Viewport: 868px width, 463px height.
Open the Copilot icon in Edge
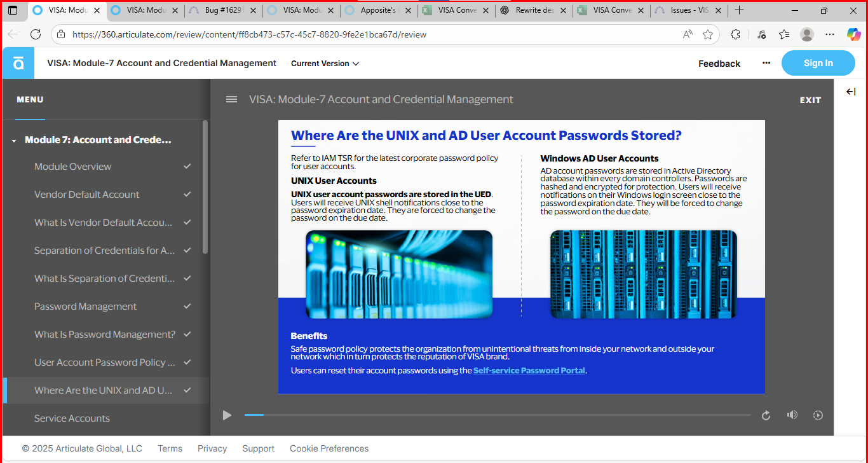coord(853,34)
